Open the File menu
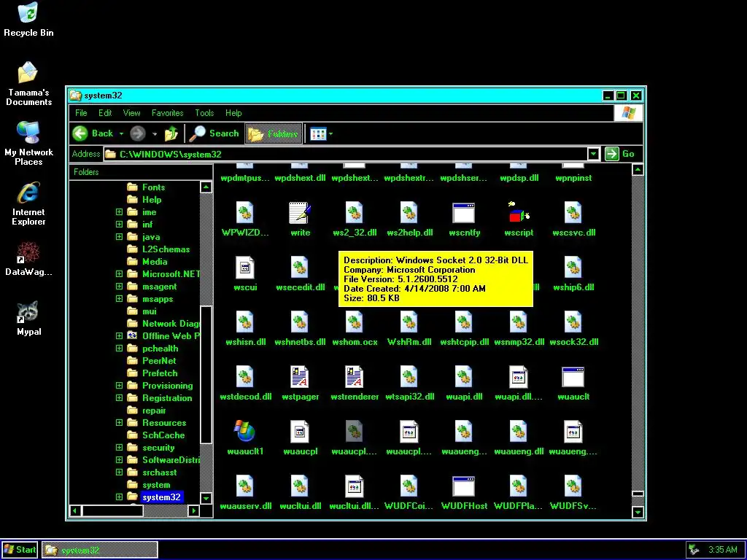The width and height of the screenshot is (747, 560). 81,113
